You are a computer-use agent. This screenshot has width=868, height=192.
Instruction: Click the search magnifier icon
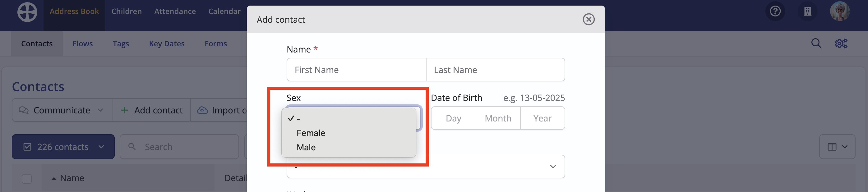(x=816, y=43)
